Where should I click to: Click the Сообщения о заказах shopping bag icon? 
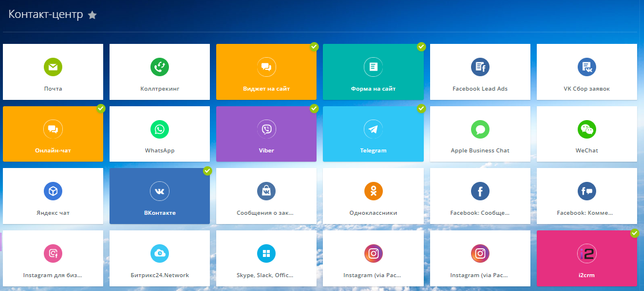[x=266, y=191]
